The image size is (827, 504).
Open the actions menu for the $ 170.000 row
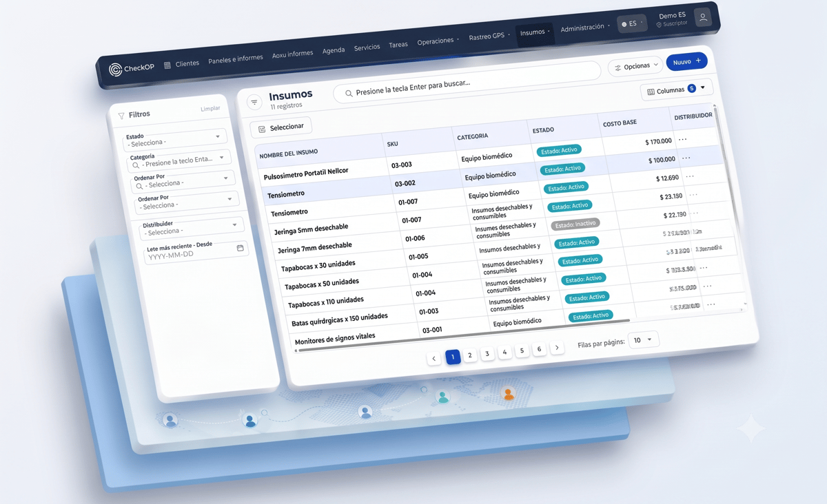pyautogui.click(x=682, y=140)
